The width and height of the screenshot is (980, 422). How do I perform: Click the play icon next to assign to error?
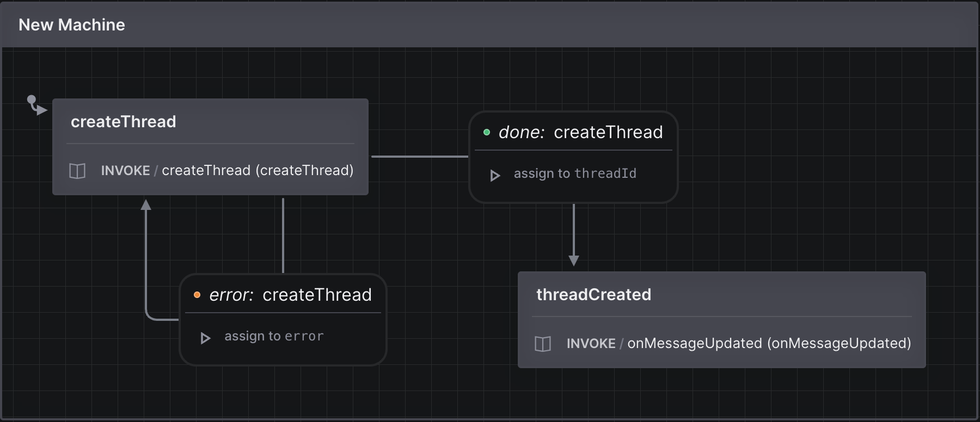coord(205,338)
